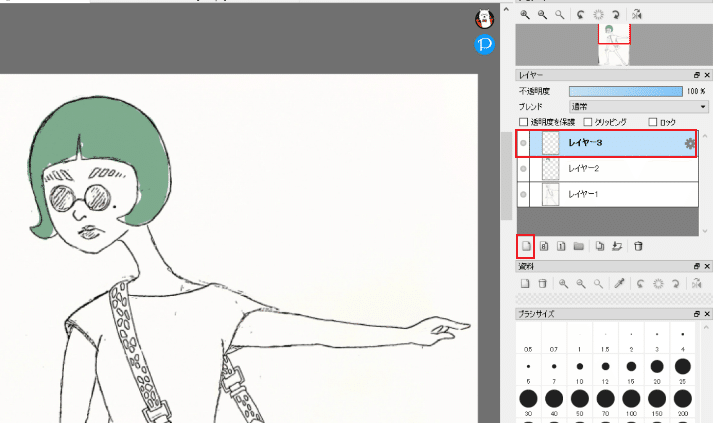Float the ブラシサイズ panel
Screen dimensions: 717x423
coord(696,314)
